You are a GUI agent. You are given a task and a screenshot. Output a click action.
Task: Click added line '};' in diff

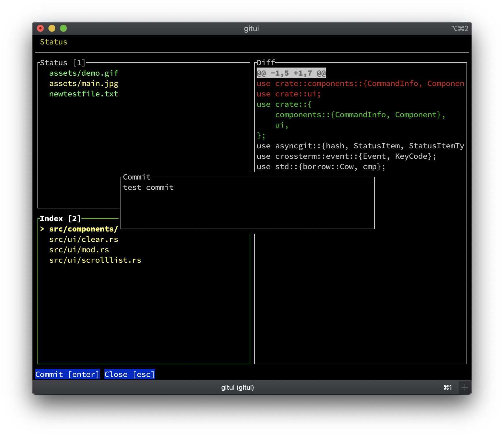coord(261,135)
